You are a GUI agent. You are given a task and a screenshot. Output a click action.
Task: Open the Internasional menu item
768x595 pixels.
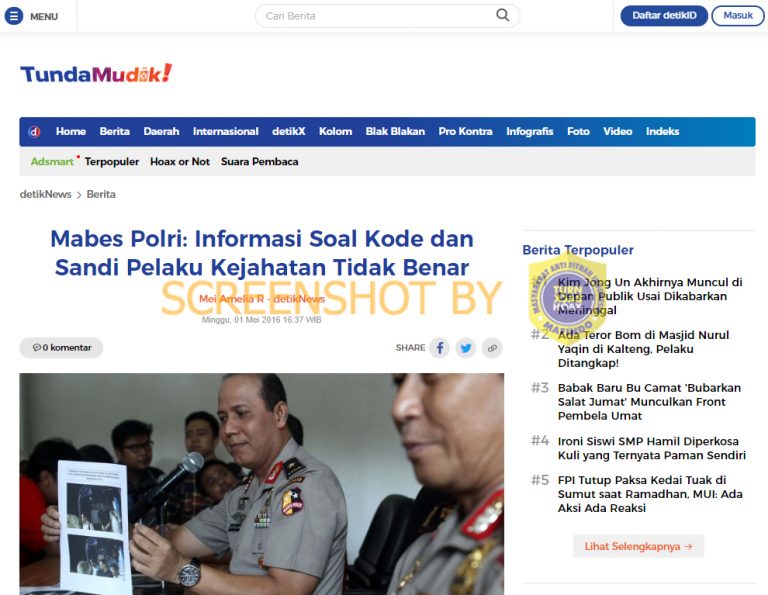pyautogui.click(x=225, y=132)
